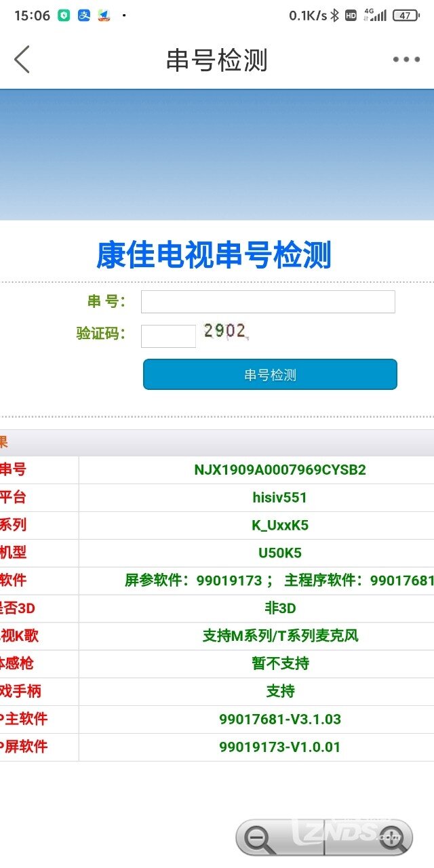
Task: Tap the green shield notification icon
Action: [x=64, y=16]
